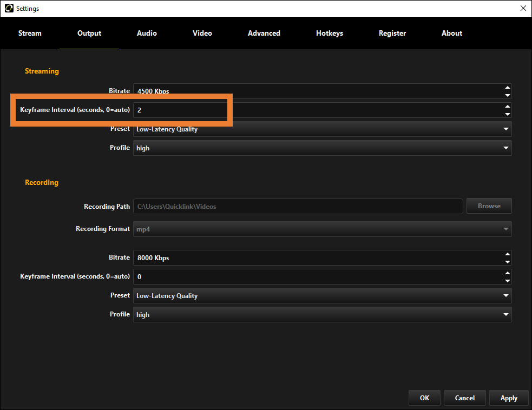
Task: Open the Output tab
Action: point(89,33)
